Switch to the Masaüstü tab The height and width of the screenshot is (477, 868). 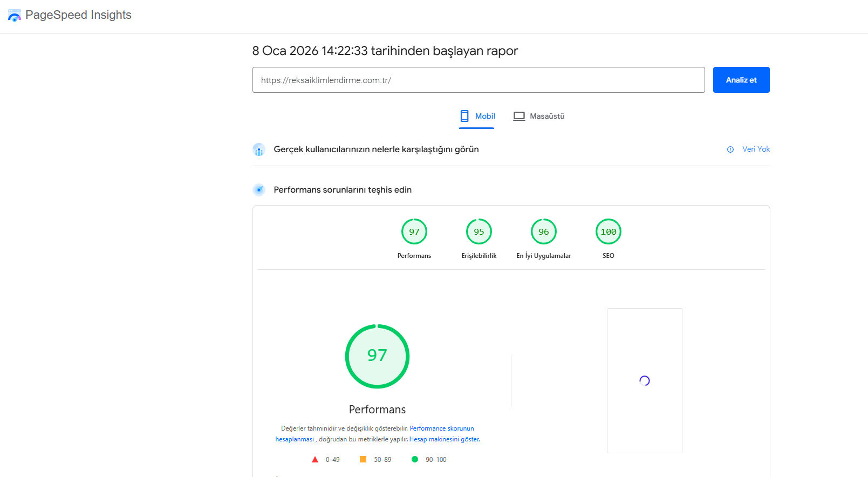coord(538,116)
